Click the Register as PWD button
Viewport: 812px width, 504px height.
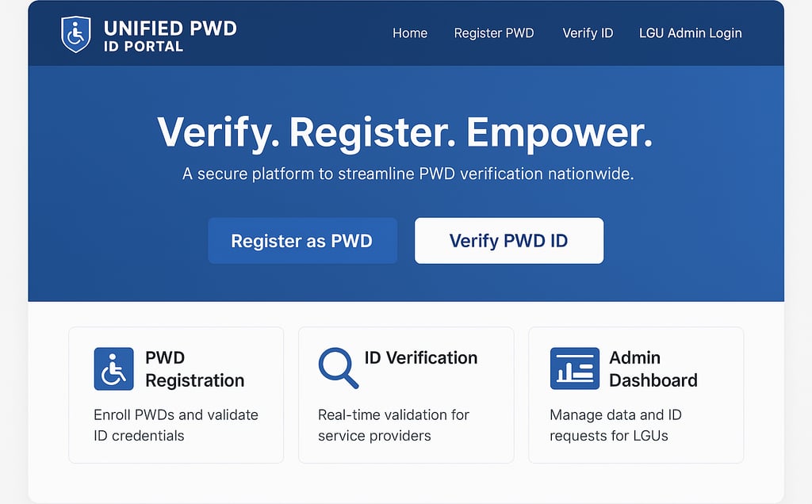click(302, 241)
